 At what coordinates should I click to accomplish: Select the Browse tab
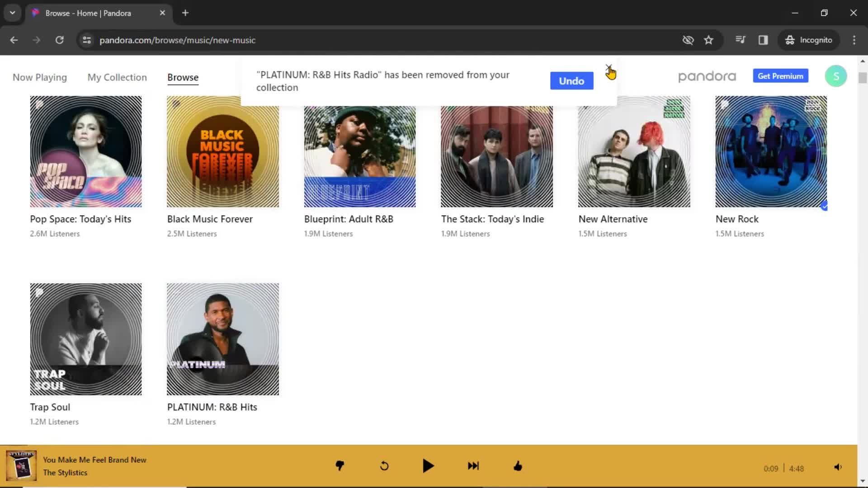[x=183, y=77]
